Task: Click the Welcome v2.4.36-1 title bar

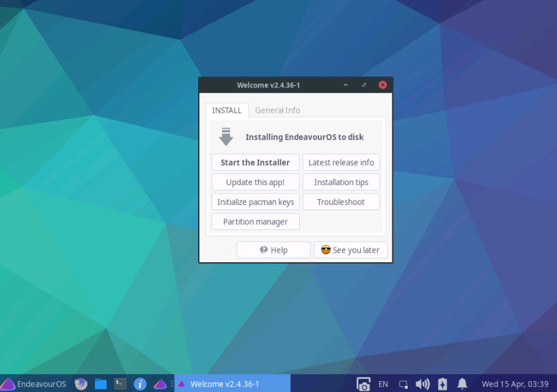Action: click(268, 85)
